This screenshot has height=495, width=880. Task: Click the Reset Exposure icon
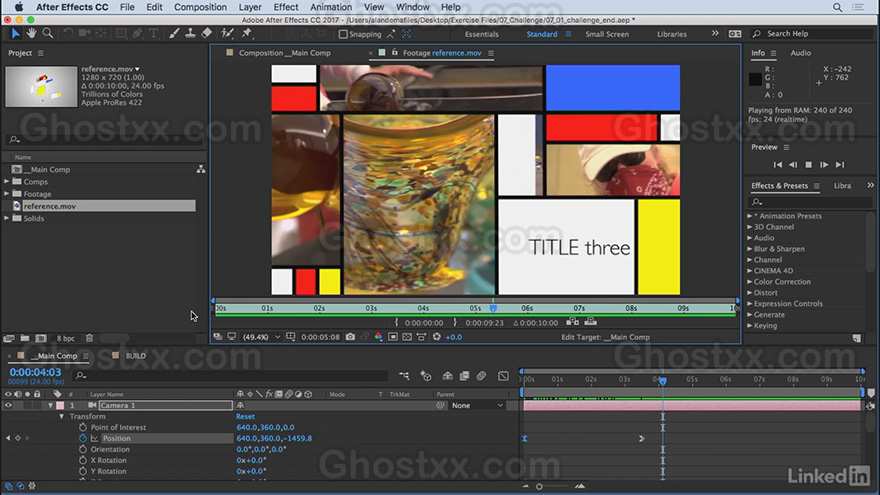437,337
